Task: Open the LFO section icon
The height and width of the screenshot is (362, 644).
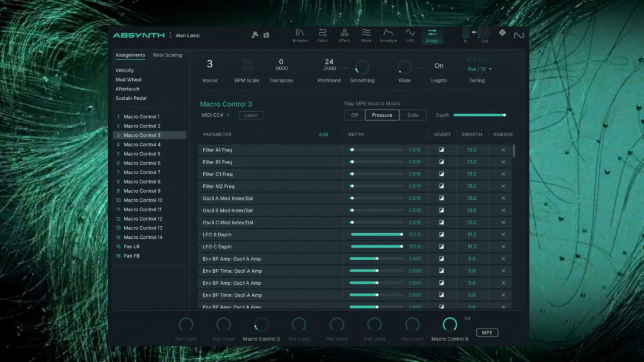Action: pyautogui.click(x=409, y=36)
